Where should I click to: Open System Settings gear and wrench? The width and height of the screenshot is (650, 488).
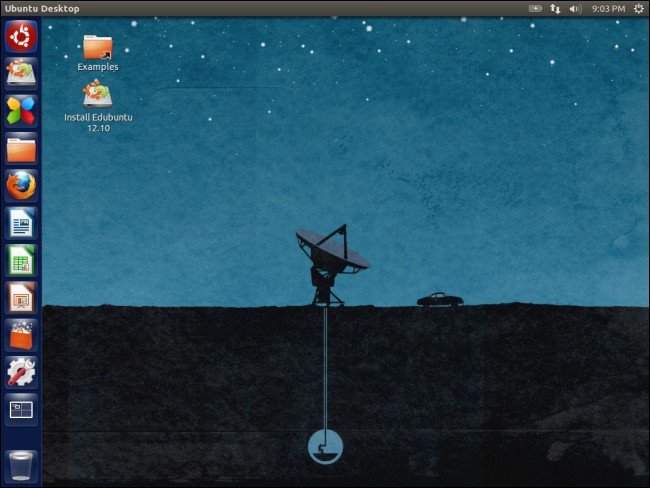[21, 372]
